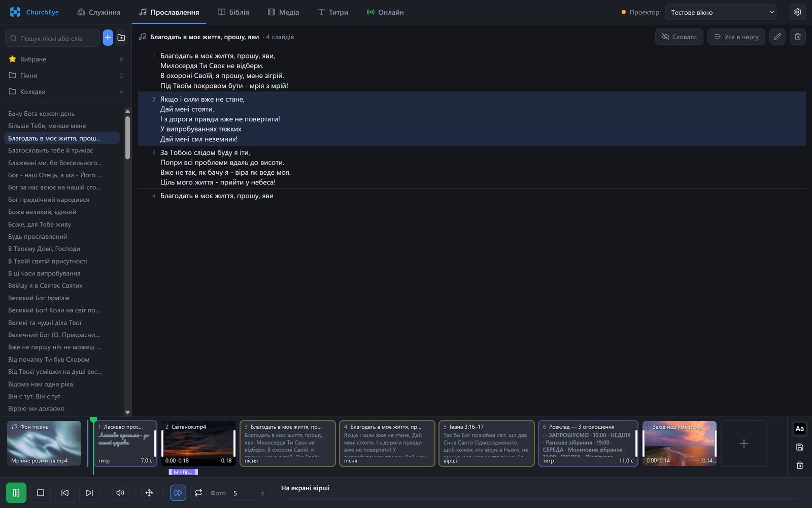The height and width of the screenshot is (508, 812).
Task: Click the Уся в чергу button
Action: tap(736, 37)
